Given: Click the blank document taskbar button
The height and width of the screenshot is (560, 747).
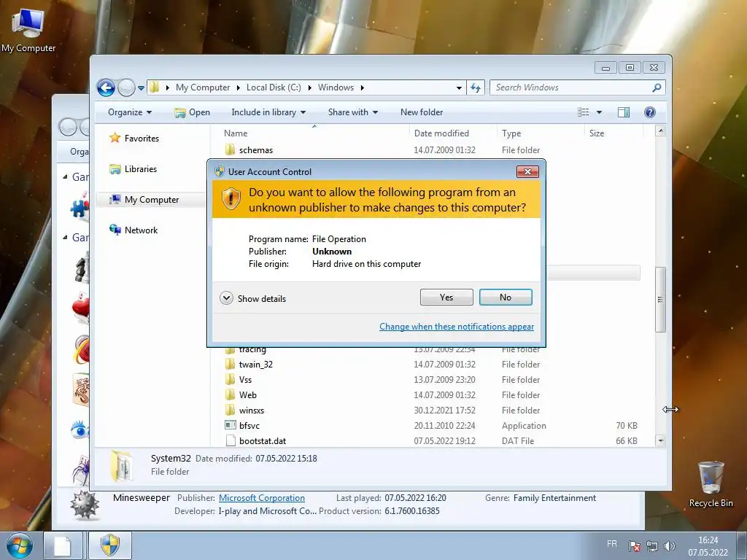Looking at the screenshot, I should [x=63, y=545].
